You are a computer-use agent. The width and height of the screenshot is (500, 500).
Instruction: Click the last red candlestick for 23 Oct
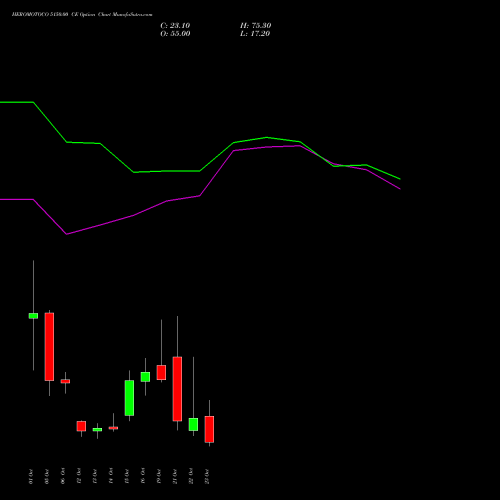[x=209, y=429]
